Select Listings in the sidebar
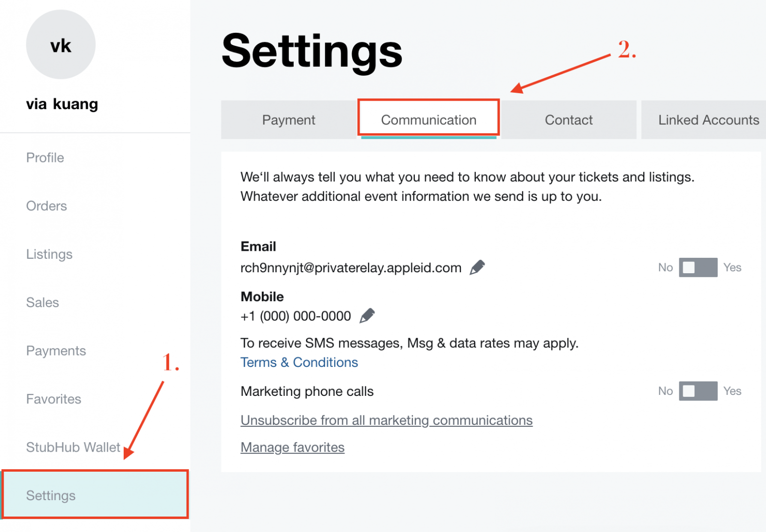The image size is (766, 532). [x=49, y=254]
